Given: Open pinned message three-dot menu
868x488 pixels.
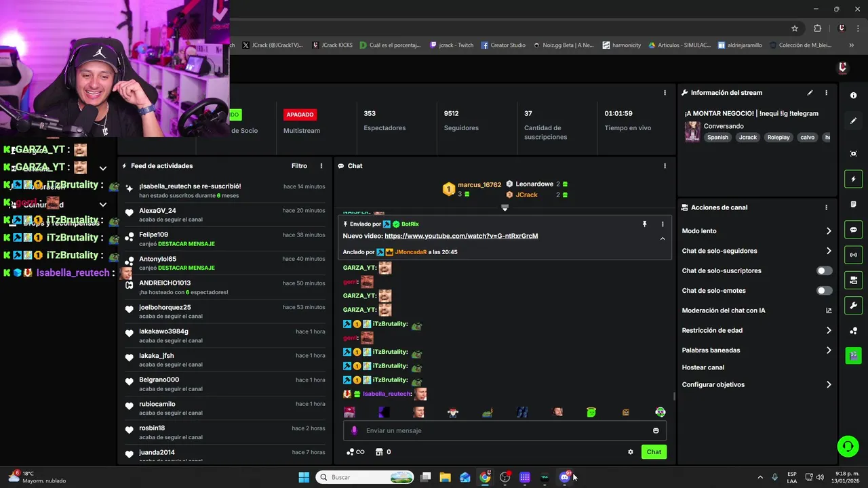Looking at the screenshot, I should point(663,224).
